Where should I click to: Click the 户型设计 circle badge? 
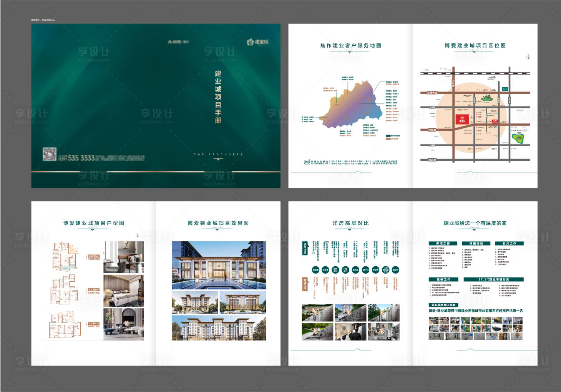point(345,270)
